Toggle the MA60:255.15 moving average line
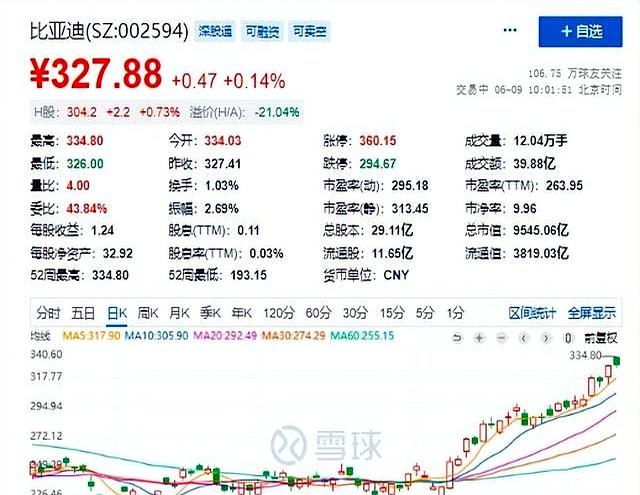Viewport: 640px width, 495px height. [362, 336]
